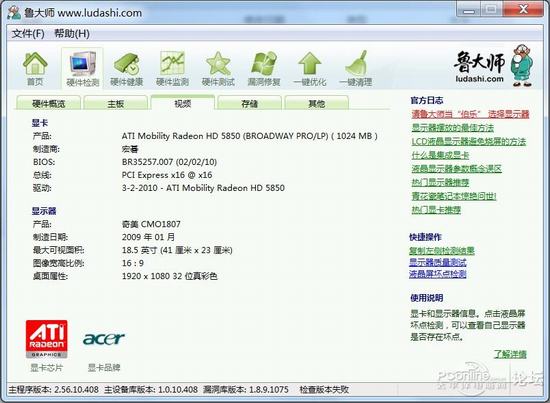This screenshot has height=403, width=550.
Task: Open the 首页 home icon
Action: tap(35, 69)
